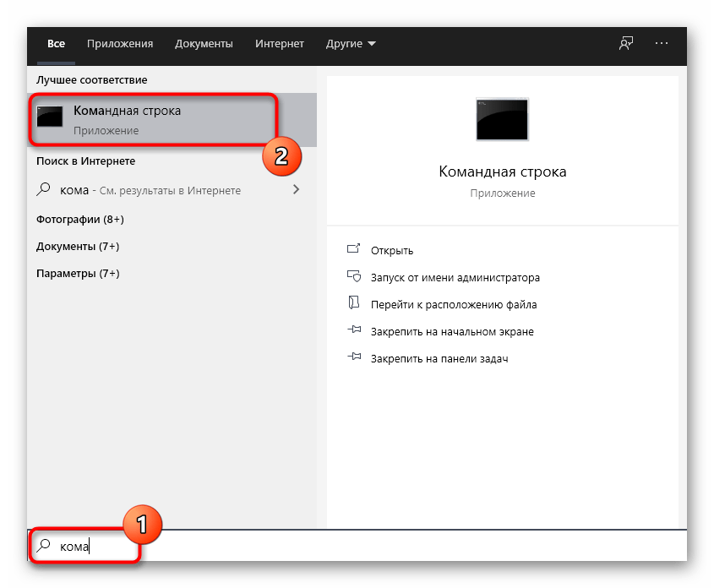Viewport: 714px width, 588px height.
Task: Expand the Другие dropdown
Action: coord(351,44)
